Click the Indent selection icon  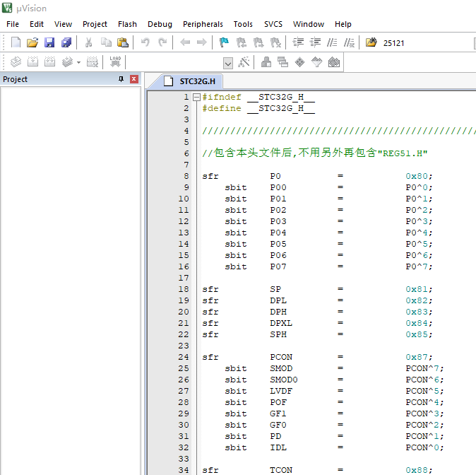click(298, 42)
